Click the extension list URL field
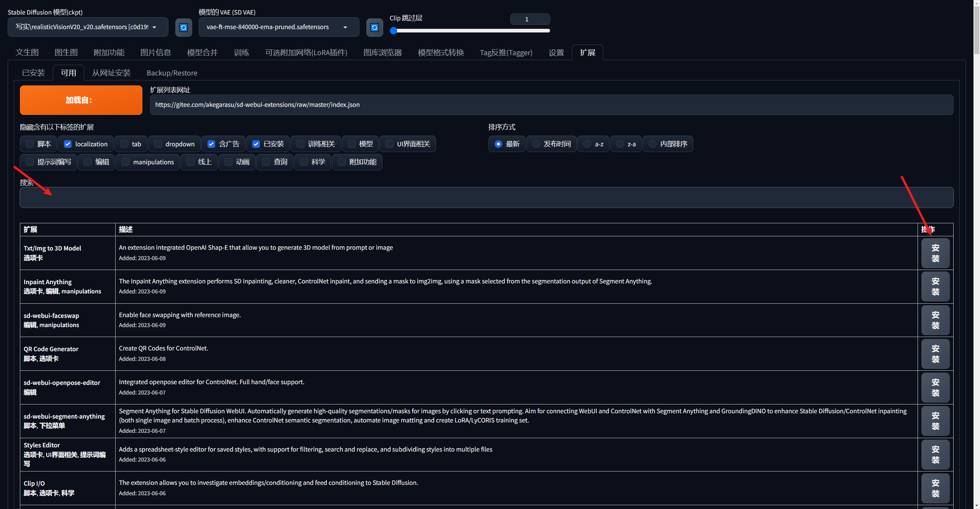This screenshot has width=980, height=509. tap(551, 105)
